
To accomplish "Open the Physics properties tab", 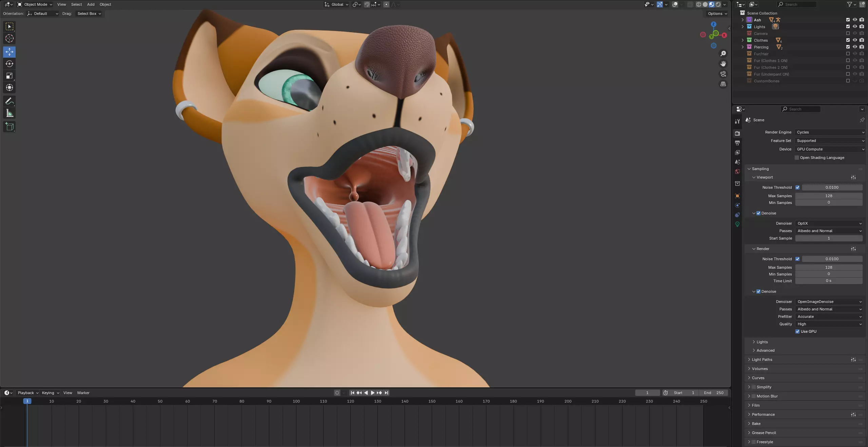I will point(737,205).
